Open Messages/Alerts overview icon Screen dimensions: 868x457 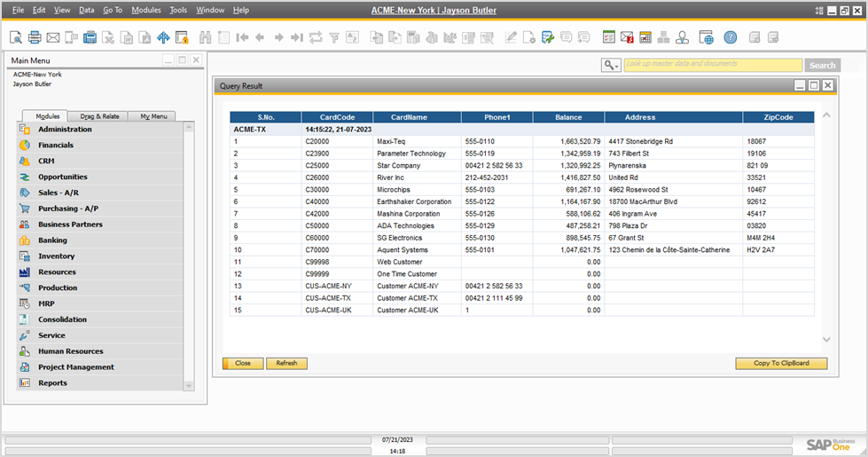(627, 37)
